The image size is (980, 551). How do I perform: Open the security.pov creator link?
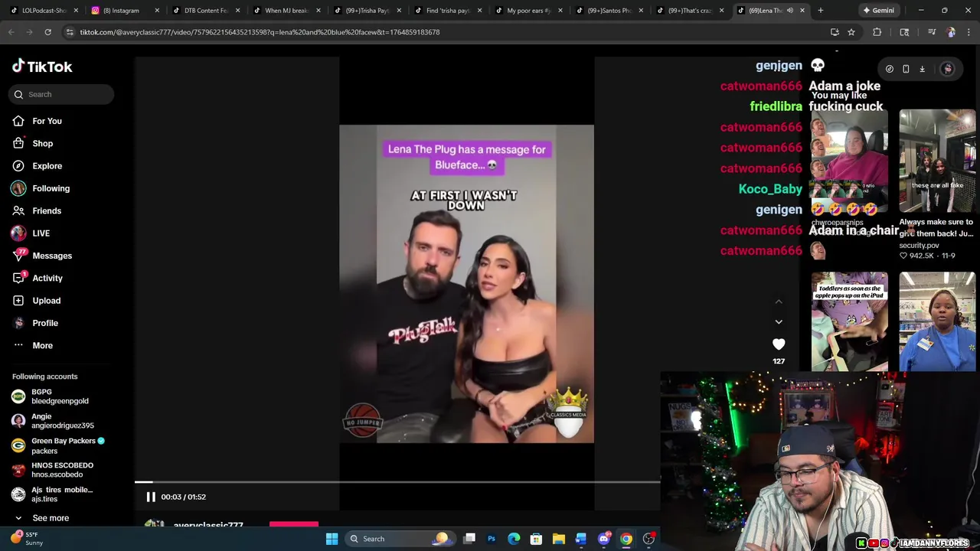point(919,246)
